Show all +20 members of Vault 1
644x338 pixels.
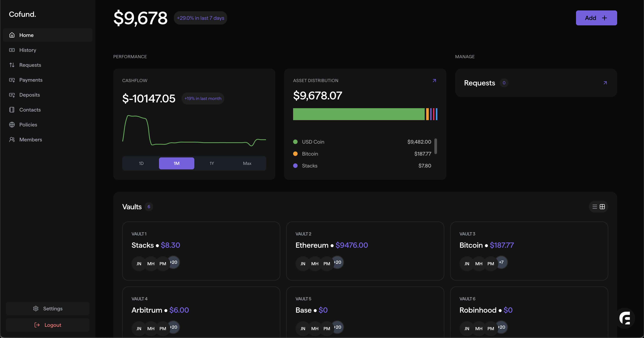(x=173, y=262)
